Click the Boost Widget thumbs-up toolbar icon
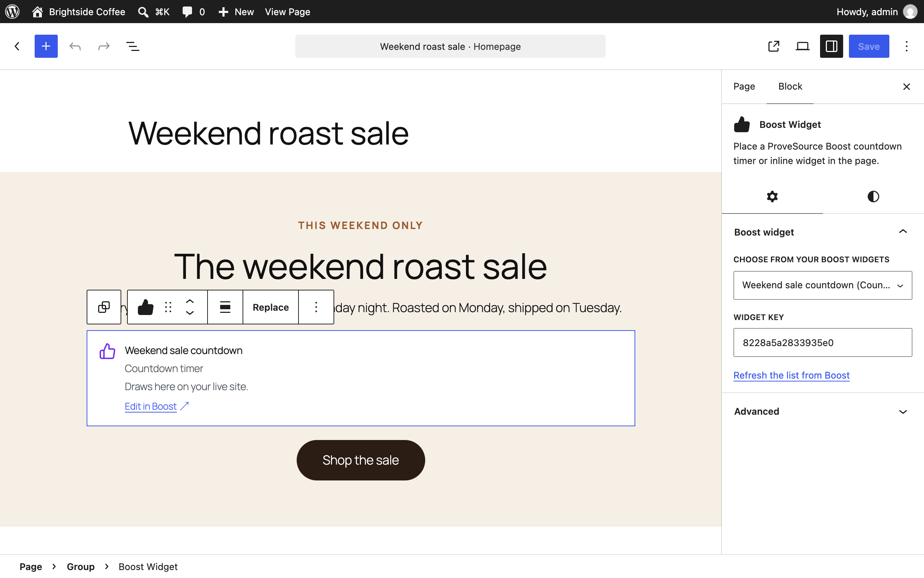This screenshot has height=578, width=924. (x=145, y=307)
